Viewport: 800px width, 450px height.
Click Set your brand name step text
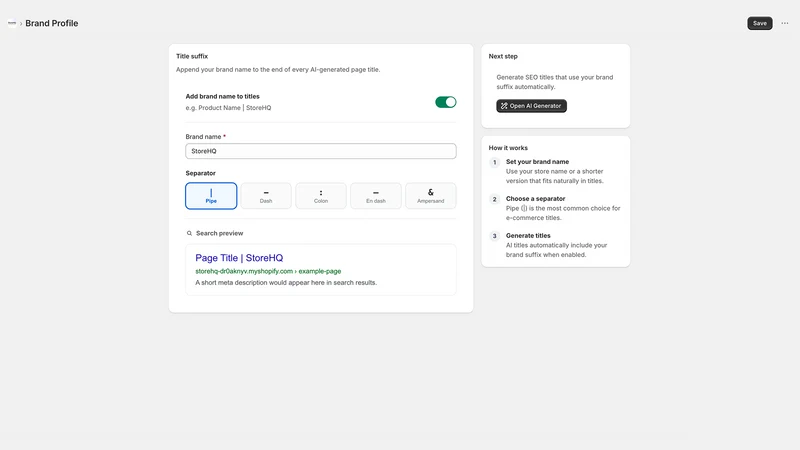[537, 162]
